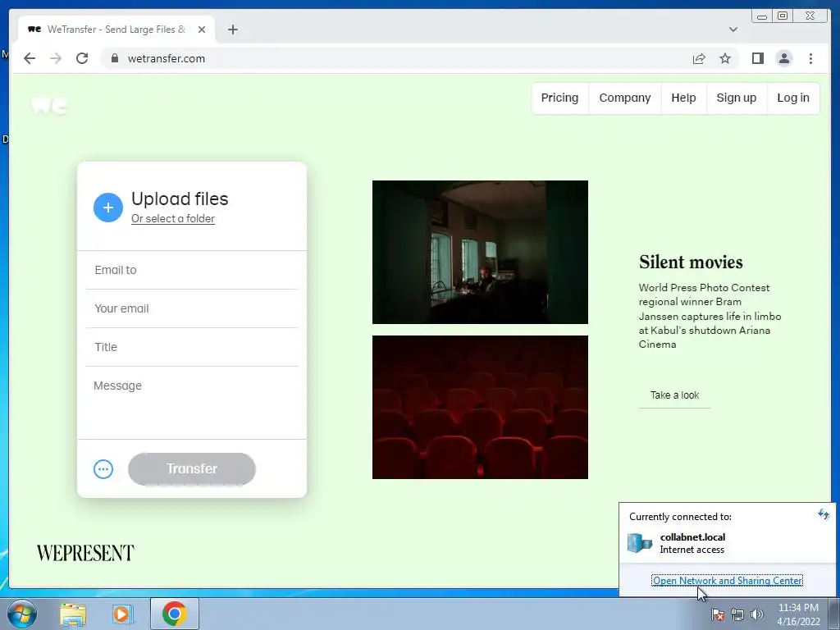Click the Currently connected to label

[680, 517]
